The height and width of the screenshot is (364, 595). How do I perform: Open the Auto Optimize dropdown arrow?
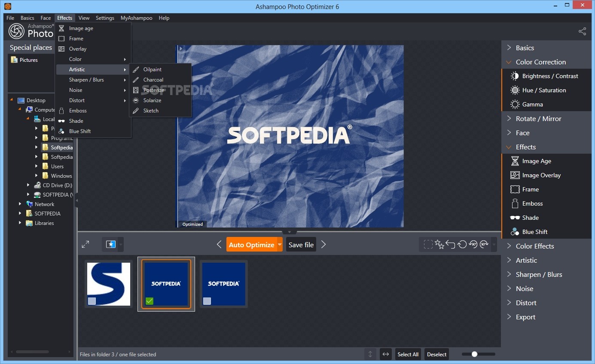point(280,244)
